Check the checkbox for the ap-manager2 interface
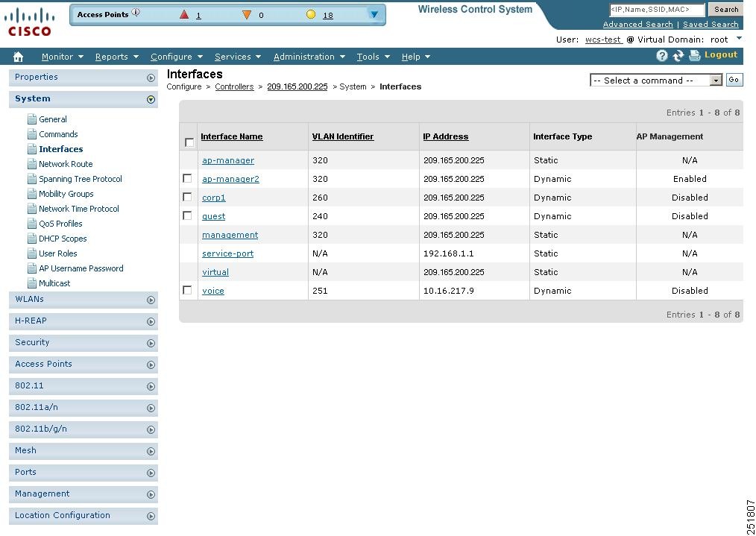 click(187, 178)
